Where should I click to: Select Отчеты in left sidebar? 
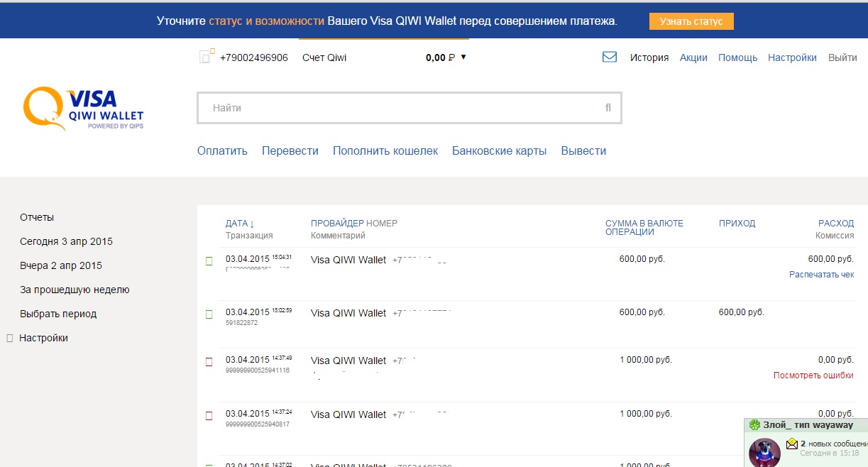point(37,217)
